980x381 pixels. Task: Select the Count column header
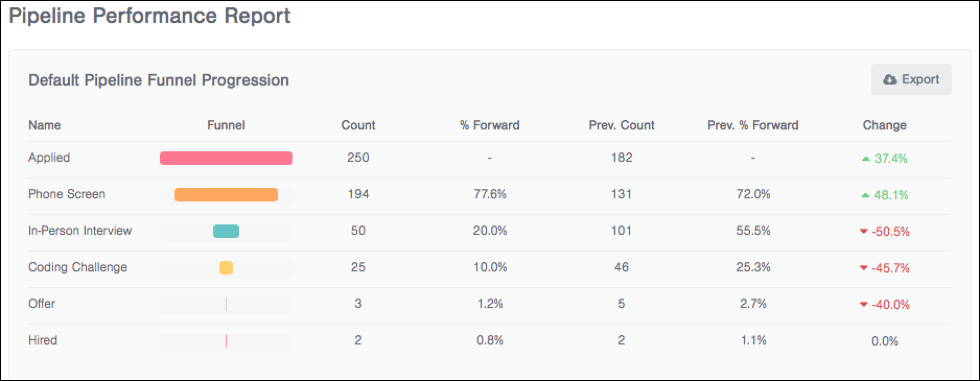pos(358,125)
